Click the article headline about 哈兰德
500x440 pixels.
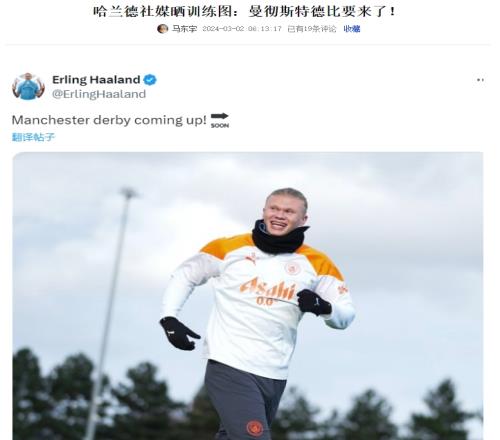[244, 12]
